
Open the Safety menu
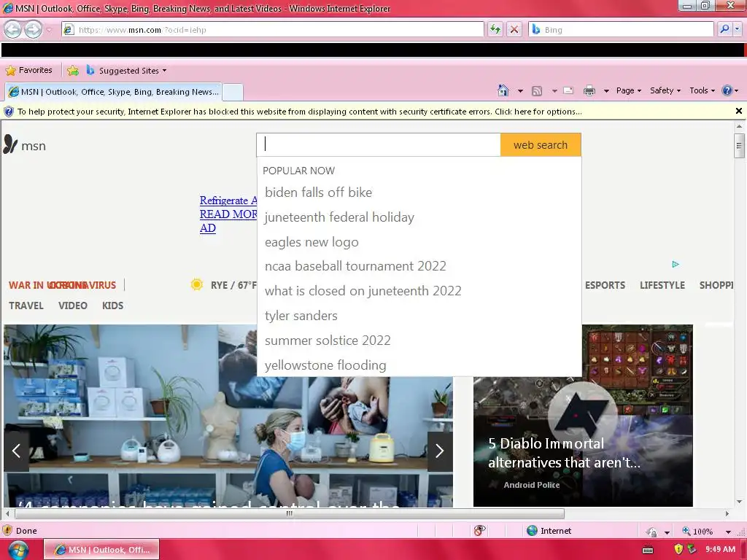665,90
